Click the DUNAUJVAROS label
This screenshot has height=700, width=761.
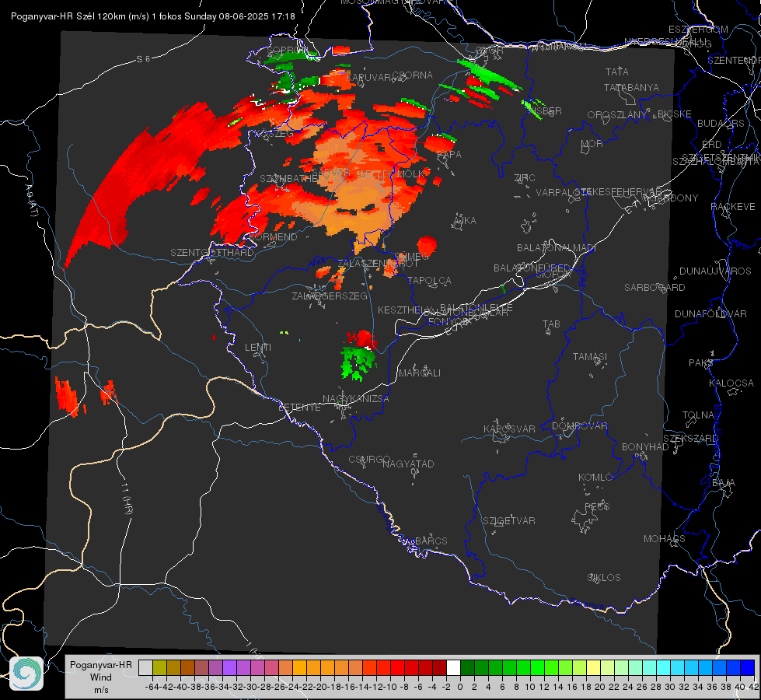point(715,271)
